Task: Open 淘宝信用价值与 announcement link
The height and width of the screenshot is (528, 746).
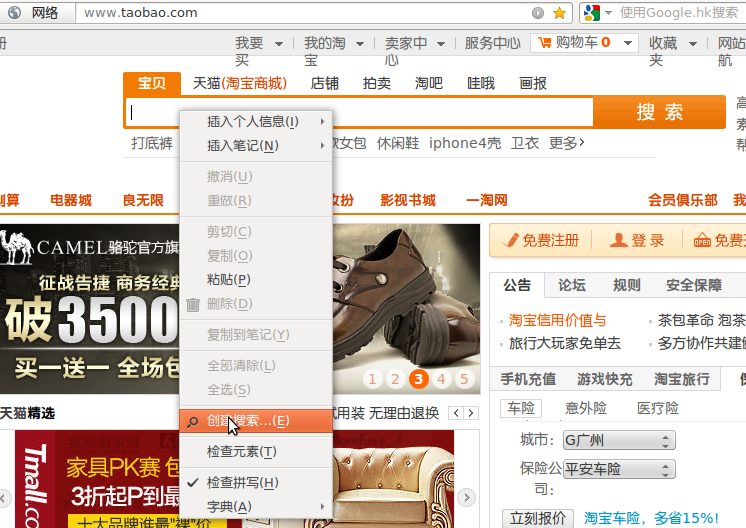Action: 558,321
